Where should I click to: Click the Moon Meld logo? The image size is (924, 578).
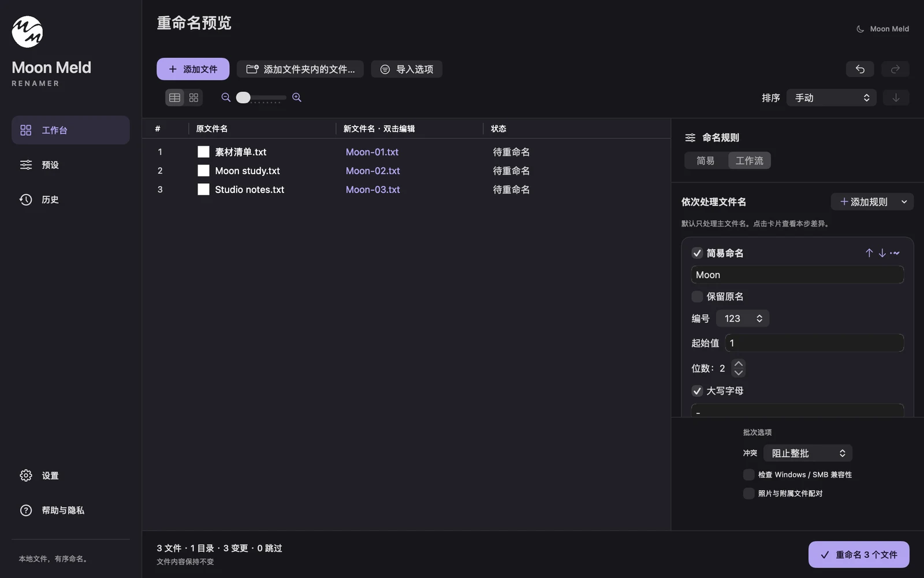coord(27,32)
